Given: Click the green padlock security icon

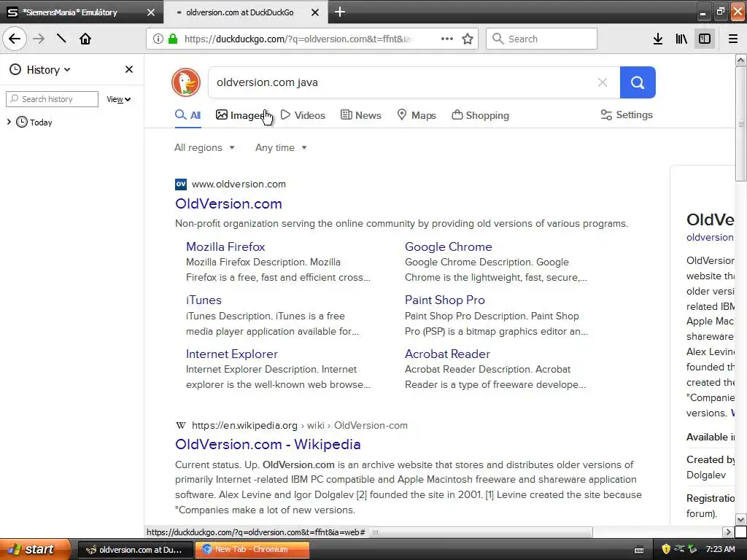Looking at the screenshot, I should [173, 39].
